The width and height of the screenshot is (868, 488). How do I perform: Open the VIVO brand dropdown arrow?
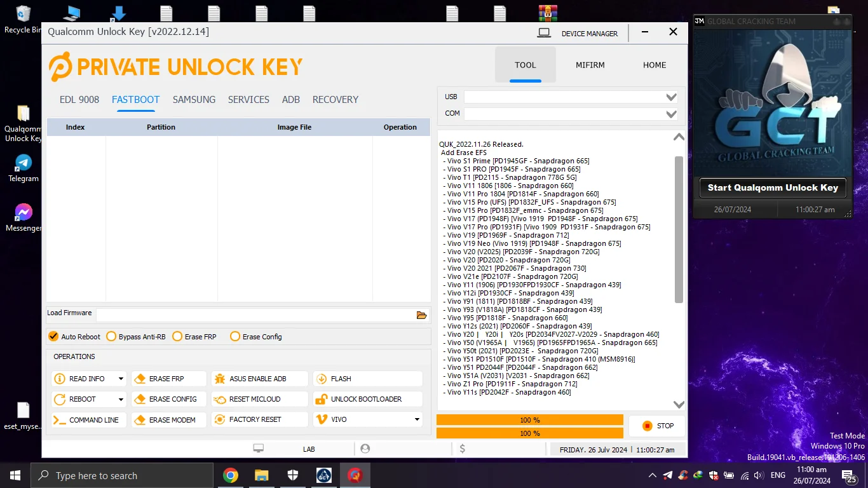[417, 419]
